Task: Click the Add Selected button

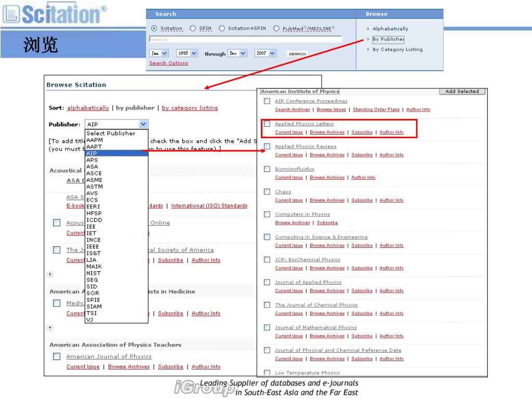Action: (462, 91)
